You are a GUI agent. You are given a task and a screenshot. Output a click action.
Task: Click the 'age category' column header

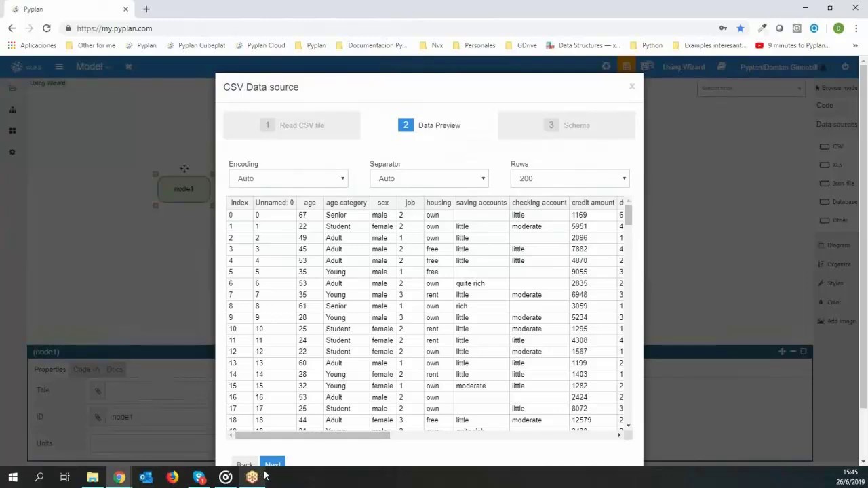point(346,203)
